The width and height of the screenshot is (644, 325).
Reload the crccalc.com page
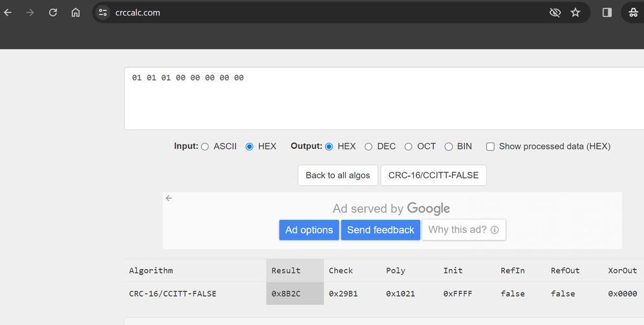pos(53,12)
